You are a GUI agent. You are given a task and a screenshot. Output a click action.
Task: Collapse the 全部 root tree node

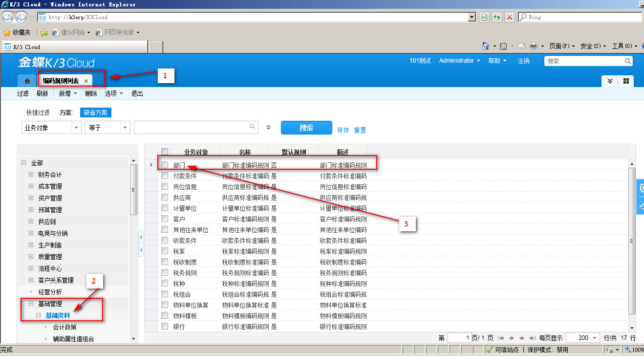point(23,163)
